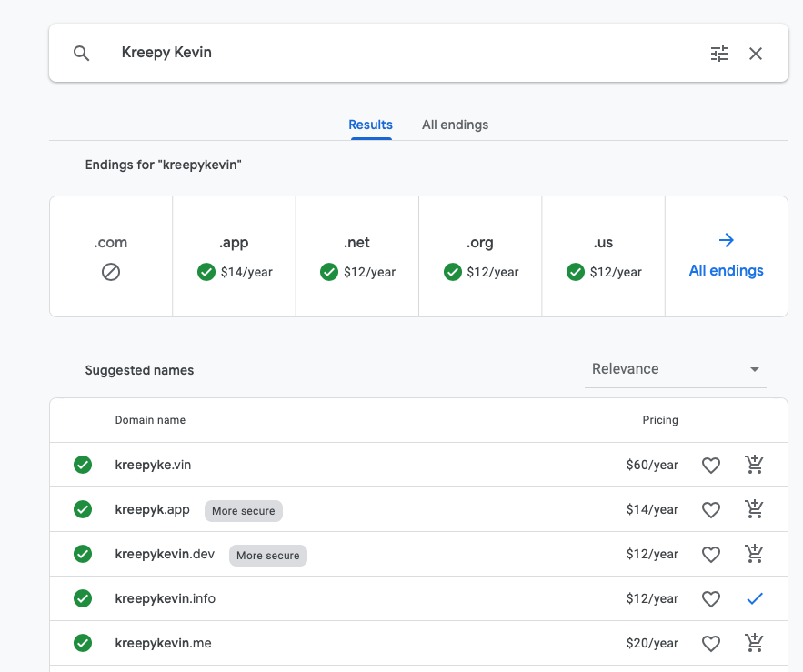The image size is (803, 672).
Task: Favorite kreepykevin.me with heart icon
Action: [x=711, y=643]
